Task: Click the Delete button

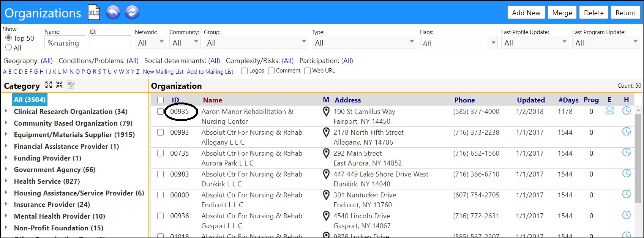Action: 593,13
